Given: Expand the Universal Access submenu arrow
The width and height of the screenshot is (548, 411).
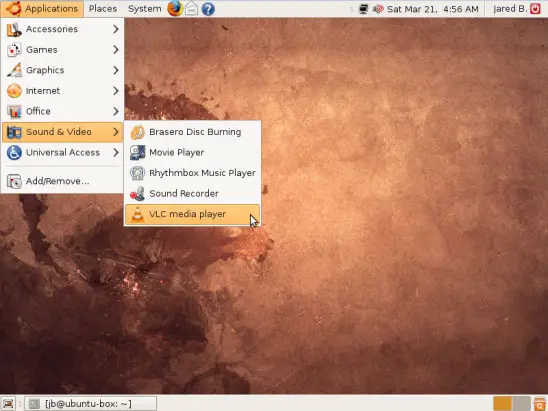Looking at the screenshot, I should 116,153.
